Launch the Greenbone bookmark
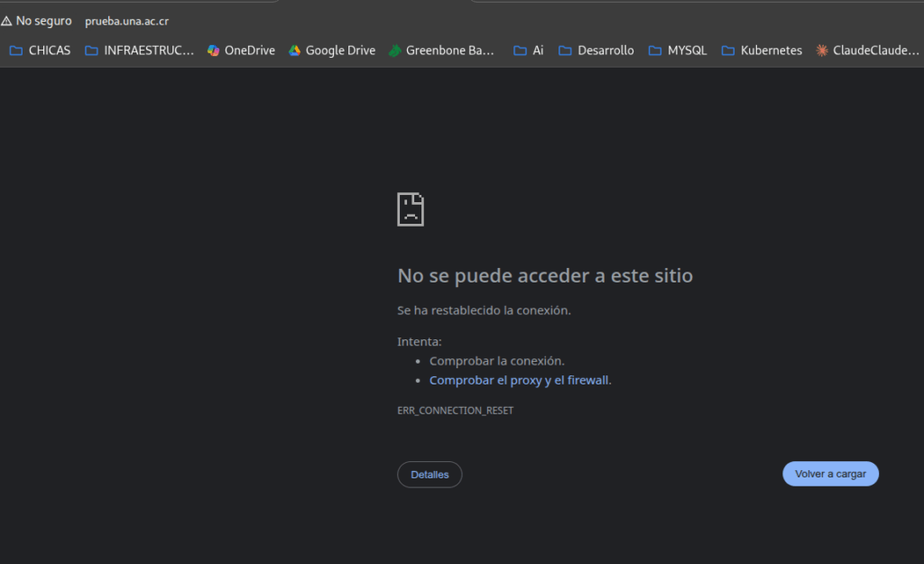The width and height of the screenshot is (924, 564). click(x=441, y=51)
